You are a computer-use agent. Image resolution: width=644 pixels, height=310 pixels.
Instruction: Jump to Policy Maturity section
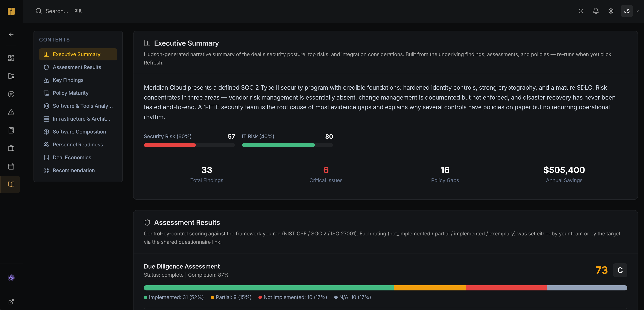coord(78,93)
